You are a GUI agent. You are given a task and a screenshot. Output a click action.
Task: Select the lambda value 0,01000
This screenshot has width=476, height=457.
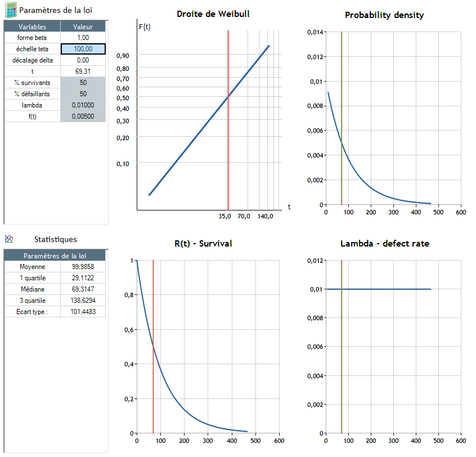(x=83, y=105)
